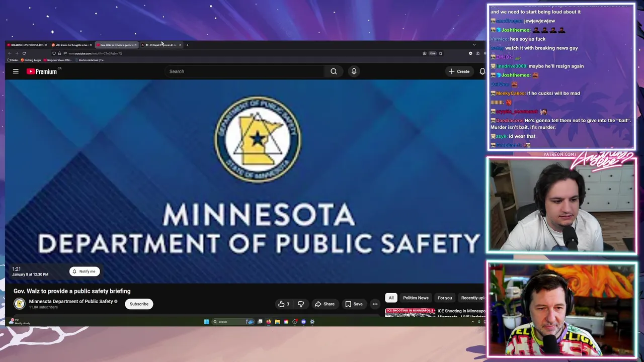Open the Windows Start menu
The image size is (644, 362).
pyautogui.click(x=206, y=322)
